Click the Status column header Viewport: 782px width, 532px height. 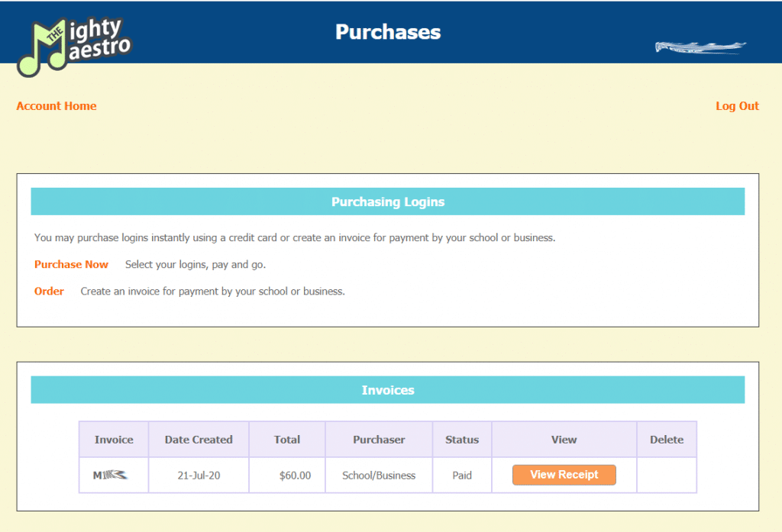coord(462,440)
